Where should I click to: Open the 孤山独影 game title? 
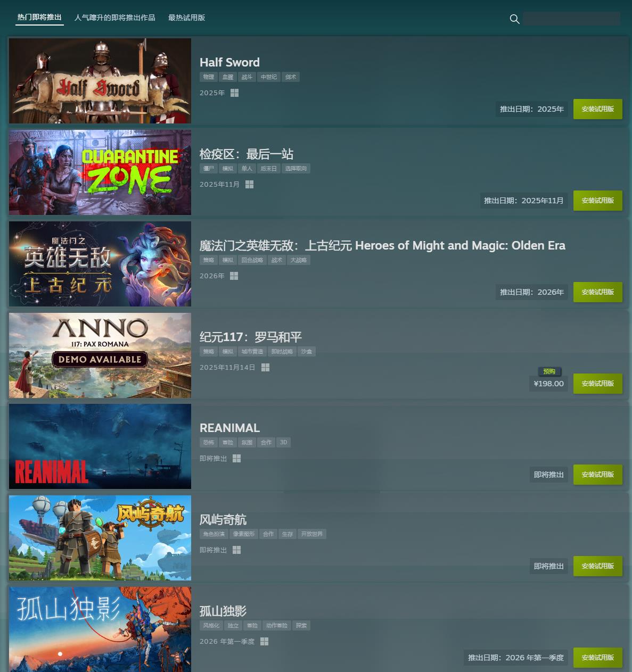point(223,611)
